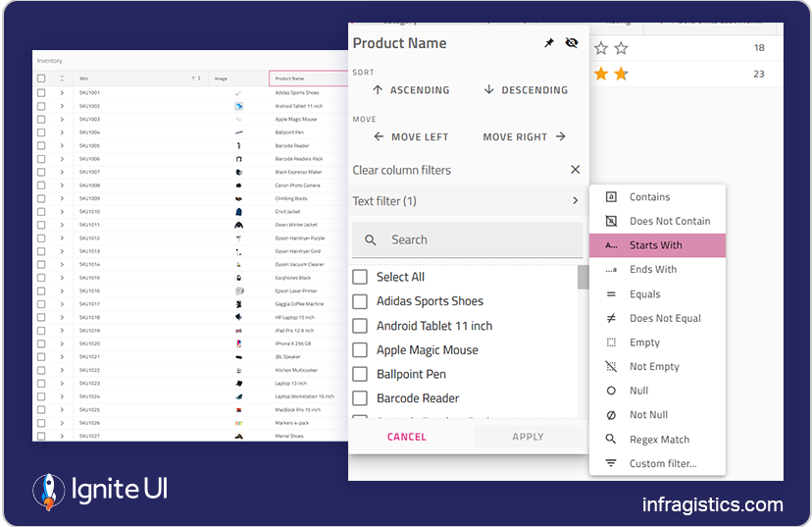
Task: Click the Product Name column header
Action: (309, 79)
